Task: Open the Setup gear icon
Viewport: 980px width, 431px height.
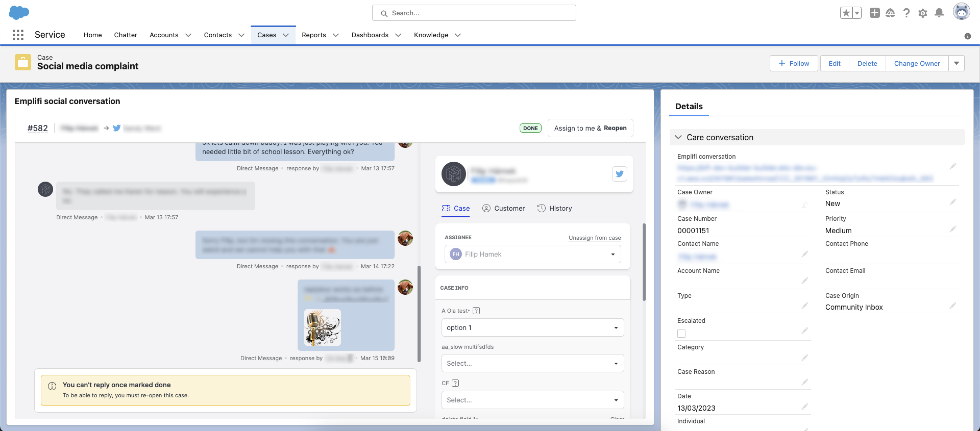Action: (x=923, y=12)
